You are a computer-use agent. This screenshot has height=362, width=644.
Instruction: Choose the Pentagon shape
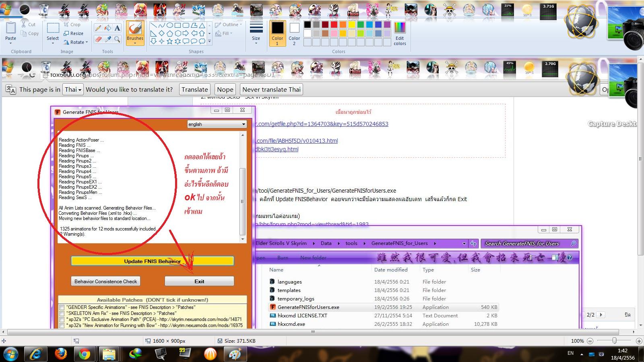pos(169,33)
